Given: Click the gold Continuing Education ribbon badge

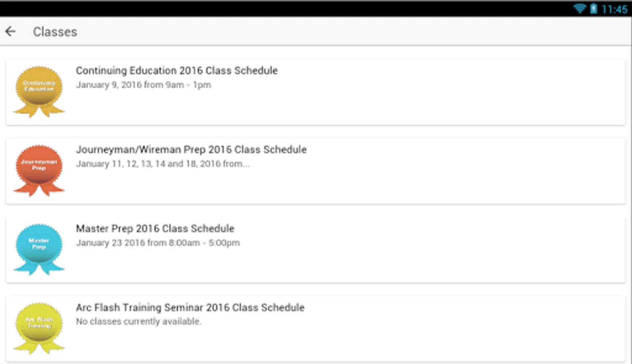Looking at the screenshot, I should (39, 92).
